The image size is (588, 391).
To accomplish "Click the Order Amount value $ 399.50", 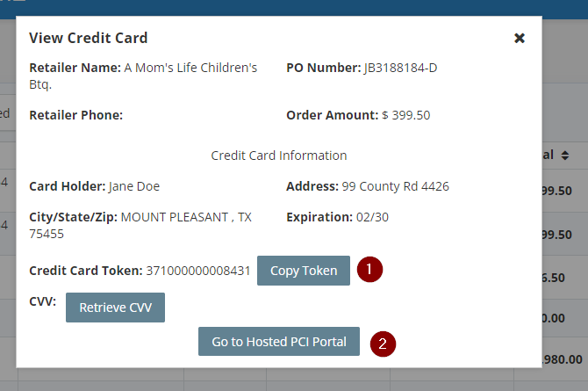I will [x=405, y=115].
